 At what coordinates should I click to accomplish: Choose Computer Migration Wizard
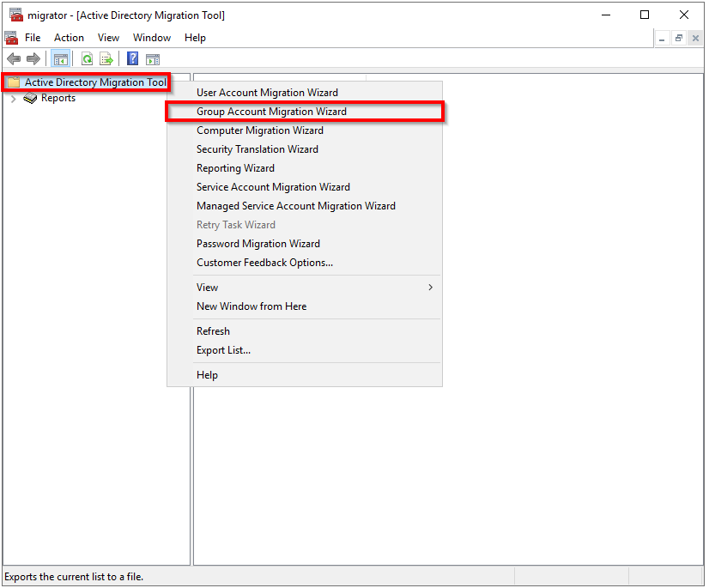(305, 130)
